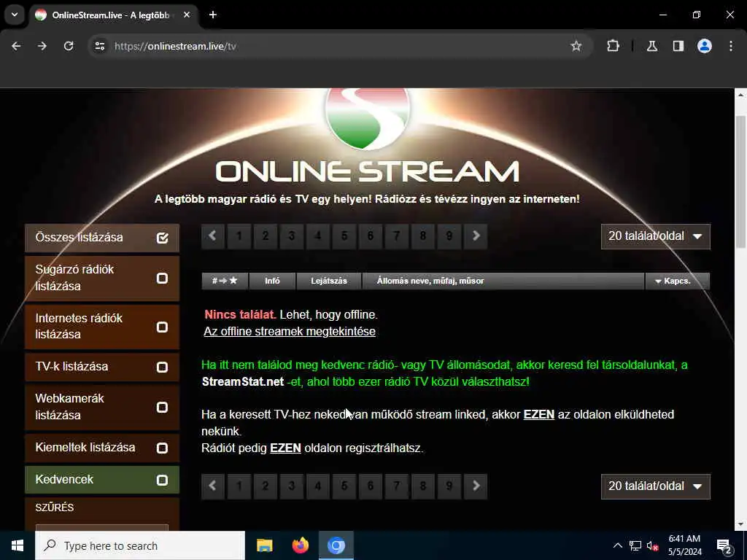The height and width of the screenshot is (560, 747).
Task: Open the notification center icon
Action: (725, 546)
